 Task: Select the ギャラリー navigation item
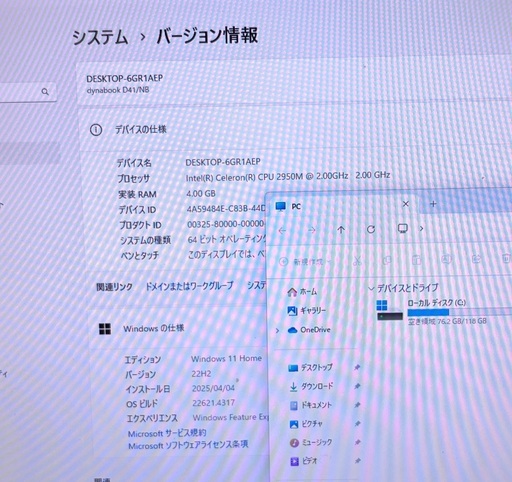(x=307, y=311)
